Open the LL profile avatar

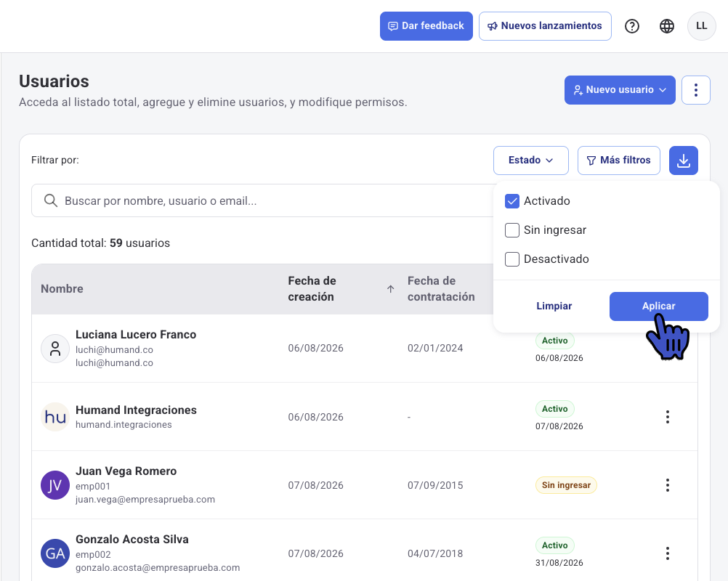click(x=702, y=26)
